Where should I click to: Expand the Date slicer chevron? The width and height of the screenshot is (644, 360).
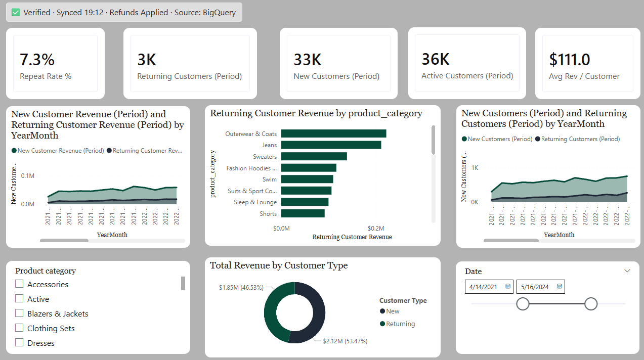click(627, 271)
